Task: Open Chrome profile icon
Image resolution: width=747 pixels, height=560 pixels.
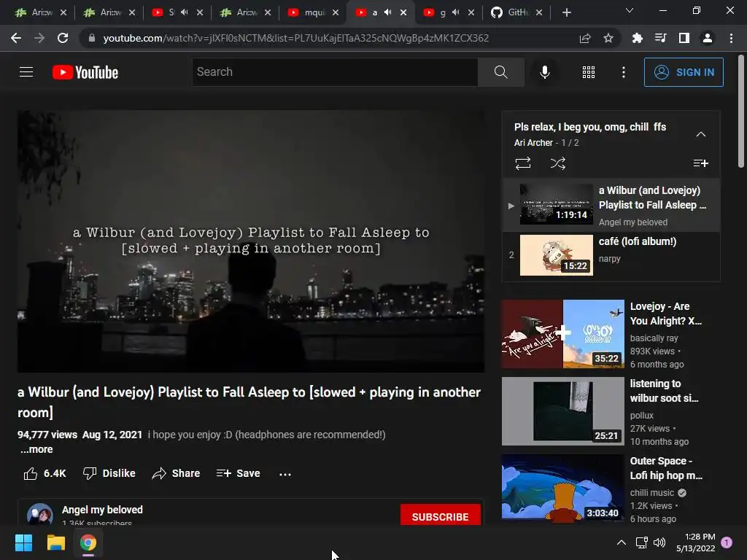Action: (708, 38)
